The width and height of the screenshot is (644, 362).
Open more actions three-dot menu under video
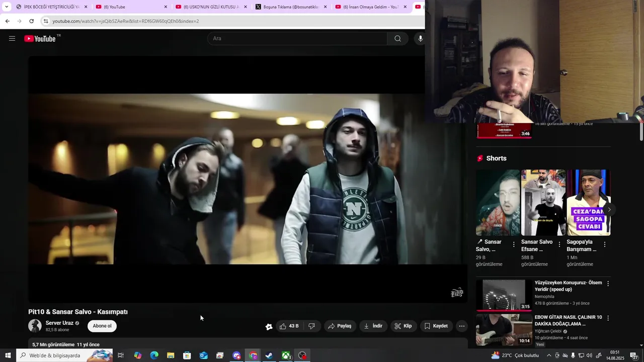click(x=462, y=326)
